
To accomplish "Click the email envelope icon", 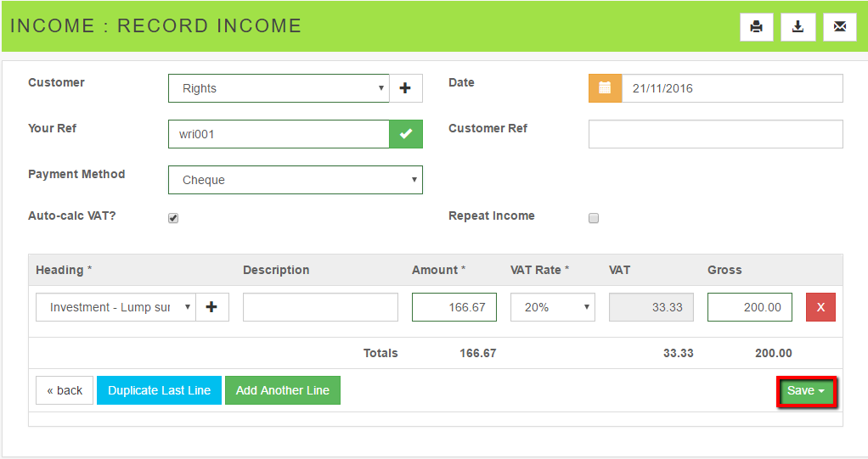I will [x=839, y=27].
